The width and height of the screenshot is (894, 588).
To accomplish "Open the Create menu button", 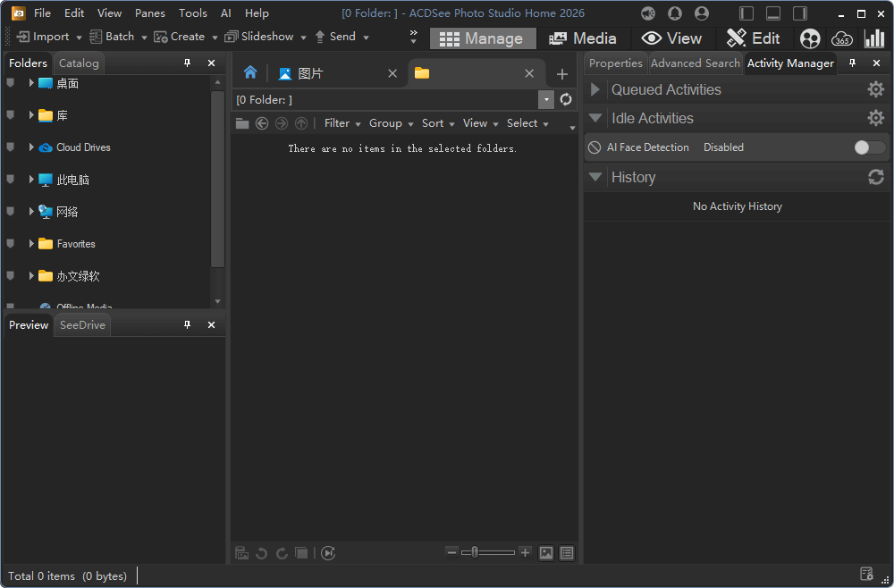I will [x=184, y=37].
